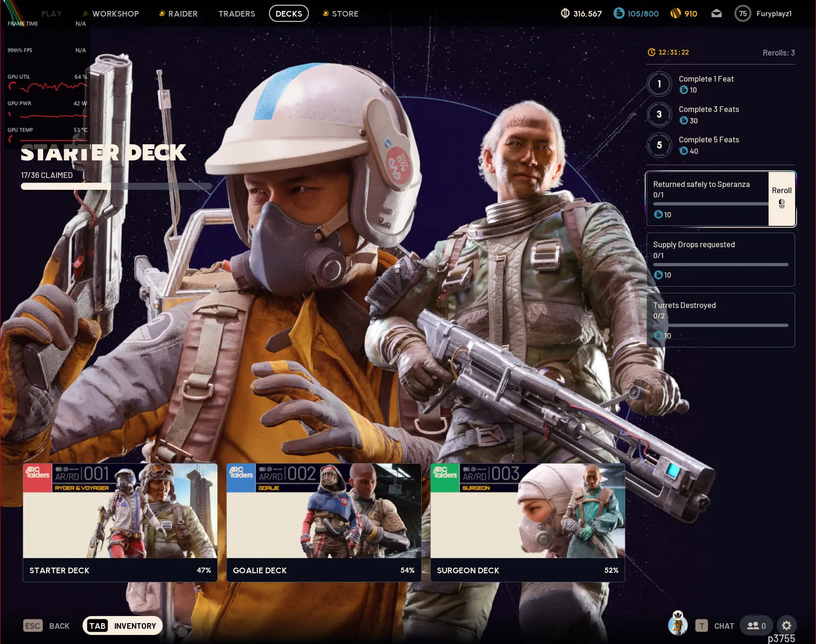Image resolution: width=816 pixels, height=644 pixels.
Task: Switch to the Play tab
Action: coord(51,14)
